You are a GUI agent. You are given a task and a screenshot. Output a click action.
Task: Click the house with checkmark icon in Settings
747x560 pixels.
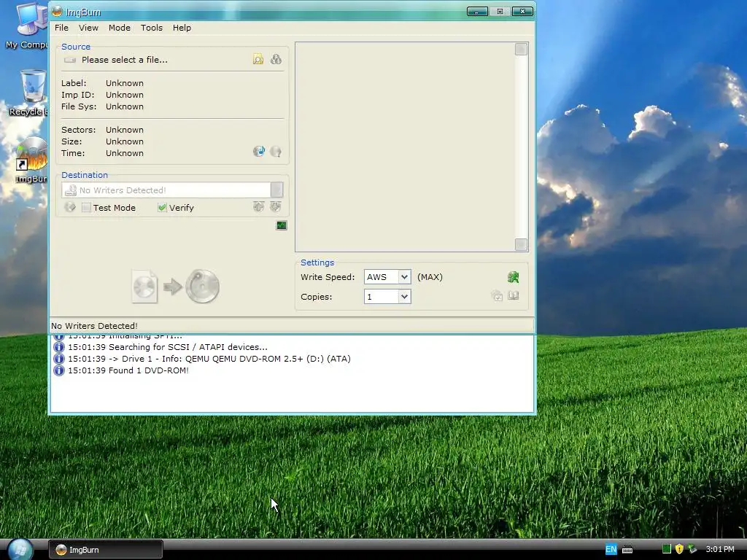click(x=497, y=296)
